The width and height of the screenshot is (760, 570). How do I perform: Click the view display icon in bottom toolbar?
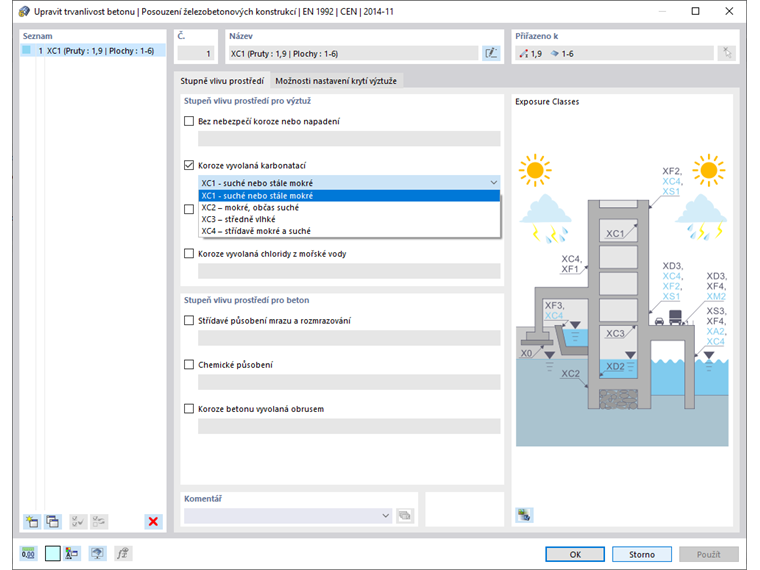[x=97, y=554]
